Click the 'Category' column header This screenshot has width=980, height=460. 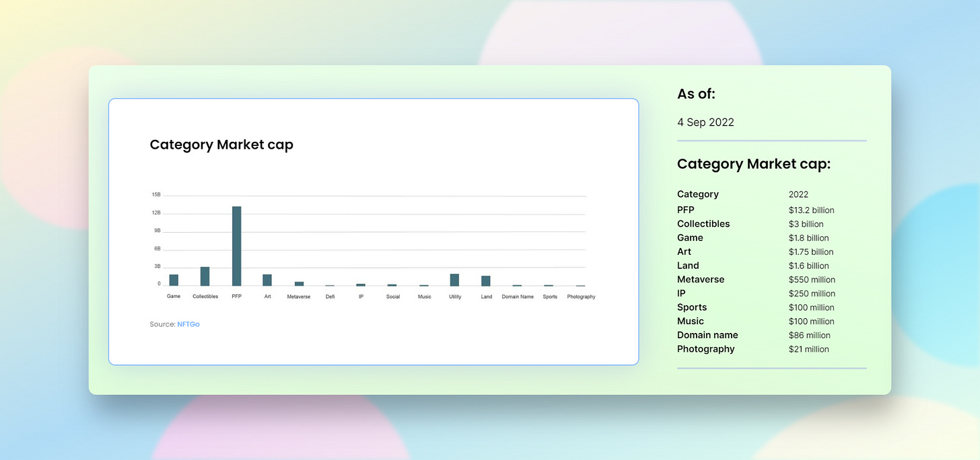(x=698, y=194)
